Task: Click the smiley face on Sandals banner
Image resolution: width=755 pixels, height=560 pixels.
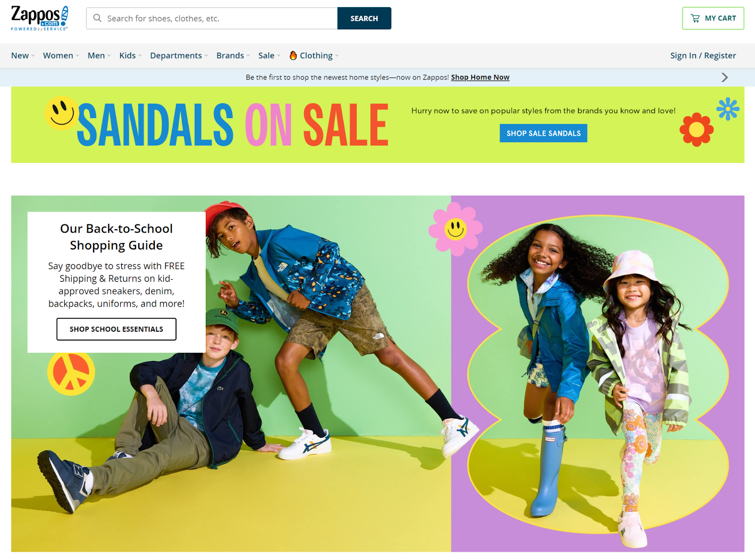Action: point(61,114)
